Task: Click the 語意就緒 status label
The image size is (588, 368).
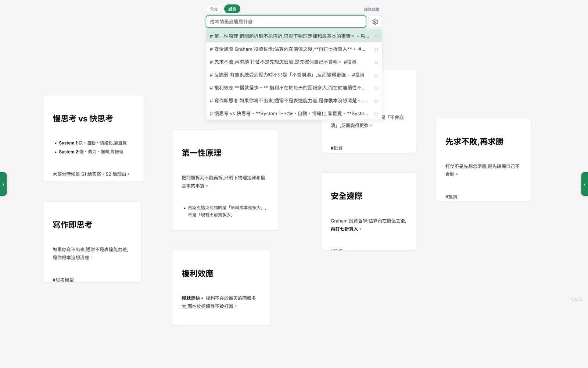Action: tap(372, 9)
